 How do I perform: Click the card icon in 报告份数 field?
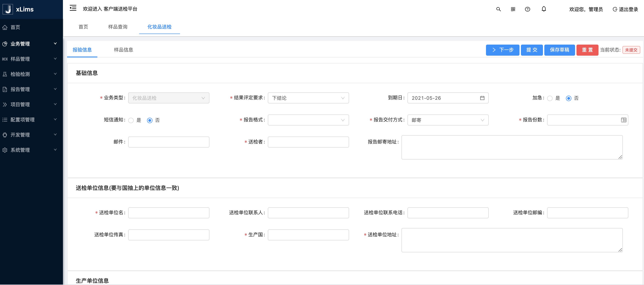point(623,120)
